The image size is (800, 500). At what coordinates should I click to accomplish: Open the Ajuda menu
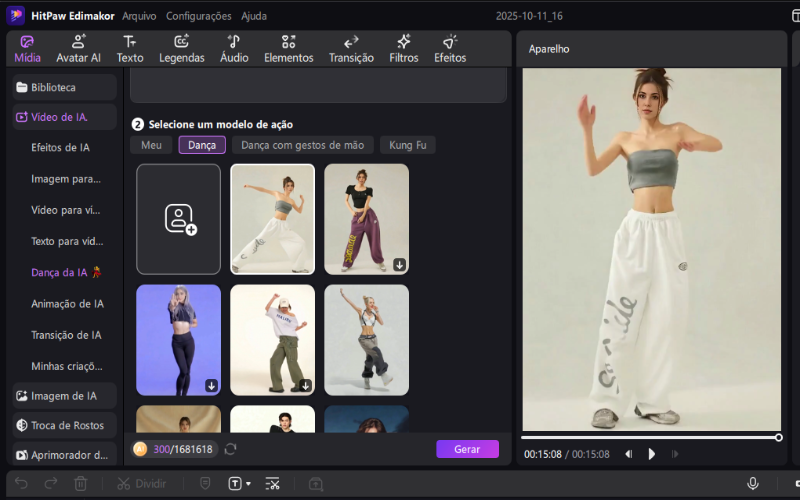coord(254,16)
